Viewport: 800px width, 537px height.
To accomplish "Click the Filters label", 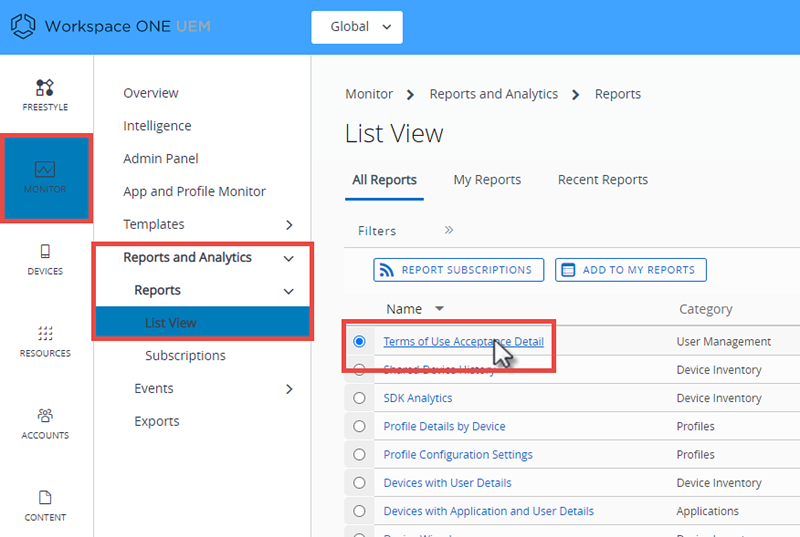I will [377, 231].
